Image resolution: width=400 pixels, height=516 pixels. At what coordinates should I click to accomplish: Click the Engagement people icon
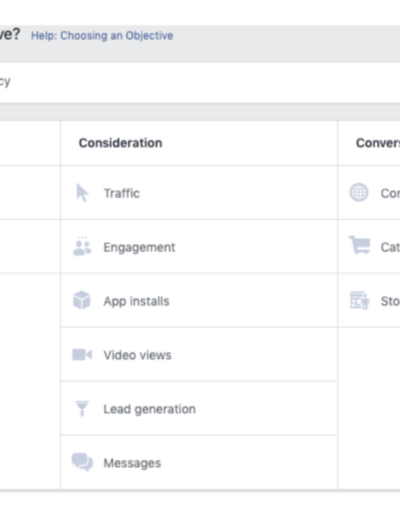pyautogui.click(x=82, y=247)
